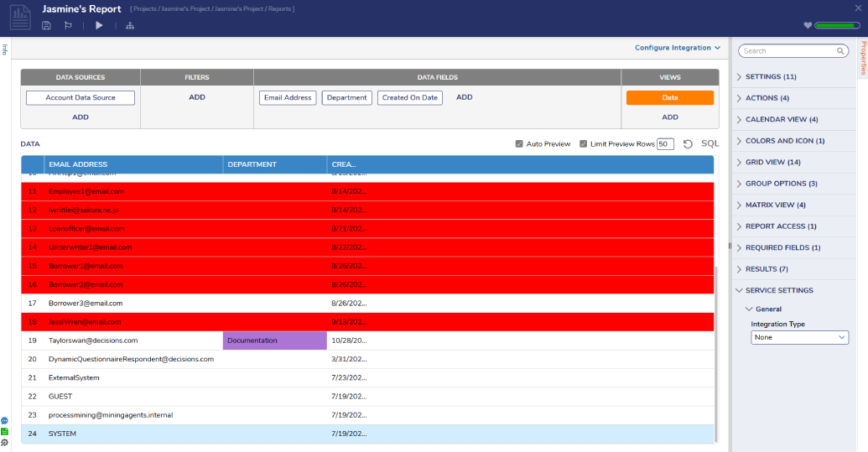Image resolution: width=868 pixels, height=452 pixels.
Task: Click the Account Data Source button
Action: pyautogui.click(x=81, y=97)
